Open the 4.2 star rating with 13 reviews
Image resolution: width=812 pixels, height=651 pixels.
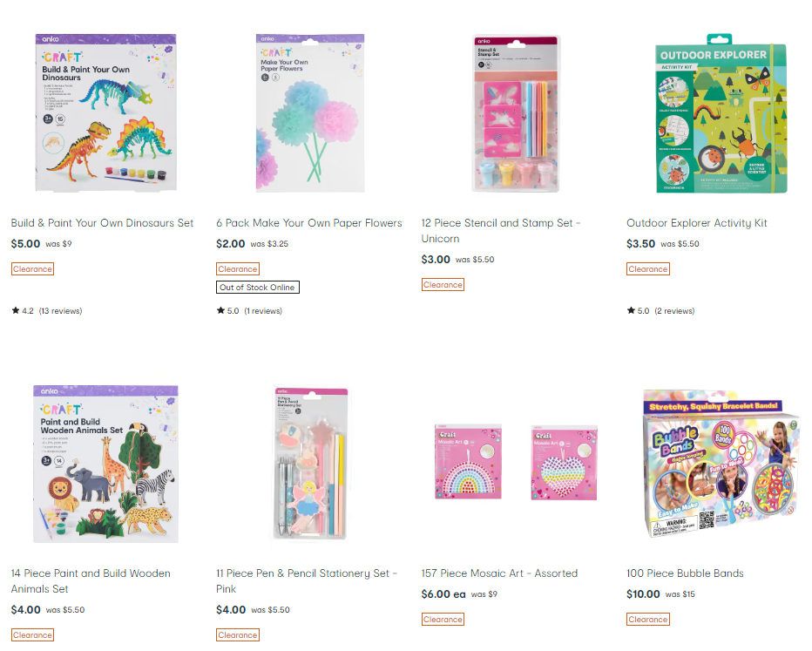point(46,311)
